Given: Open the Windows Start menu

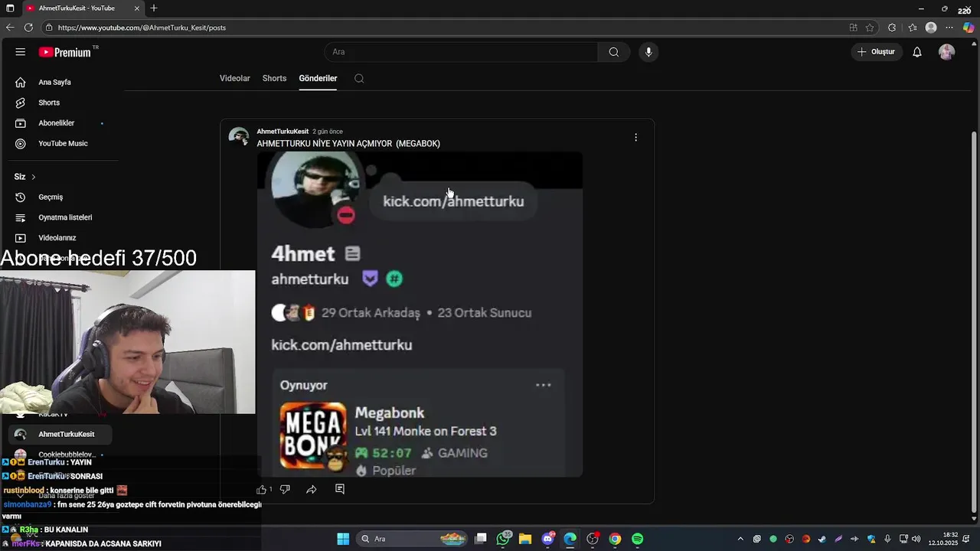Looking at the screenshot, I should (343, 539).
